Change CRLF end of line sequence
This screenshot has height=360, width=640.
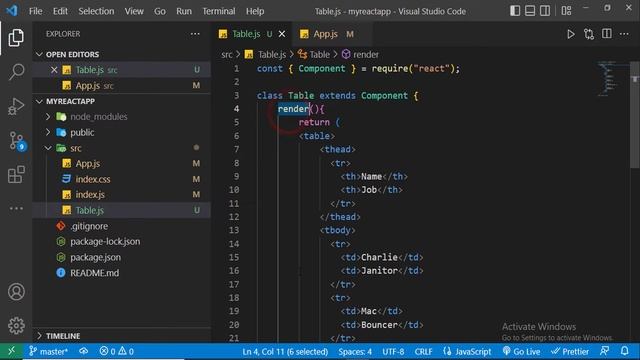tap(423, 351)
